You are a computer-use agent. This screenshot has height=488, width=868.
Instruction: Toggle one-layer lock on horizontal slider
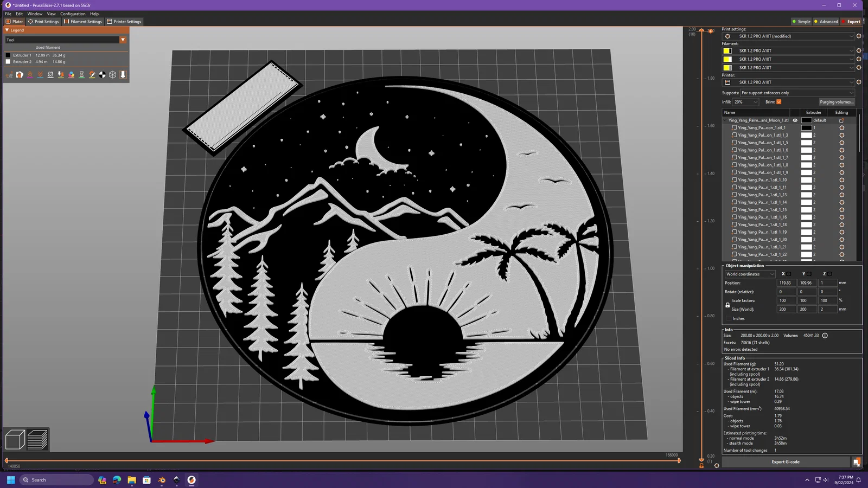click(702, 466)
